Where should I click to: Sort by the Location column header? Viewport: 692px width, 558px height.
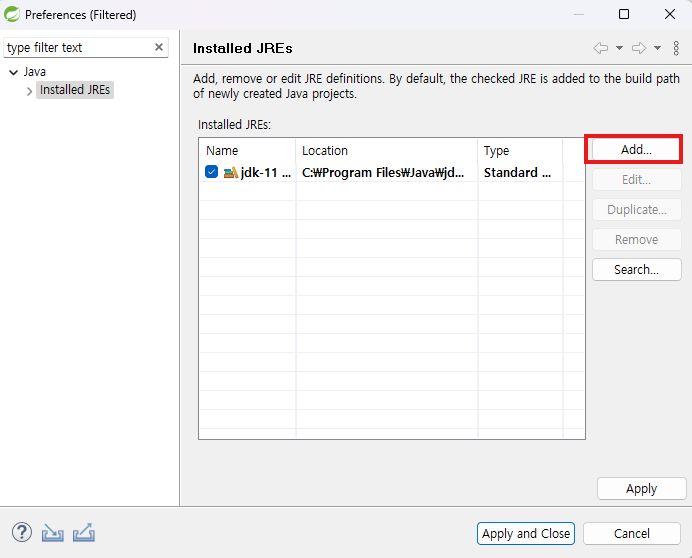(x=387, y=151)
